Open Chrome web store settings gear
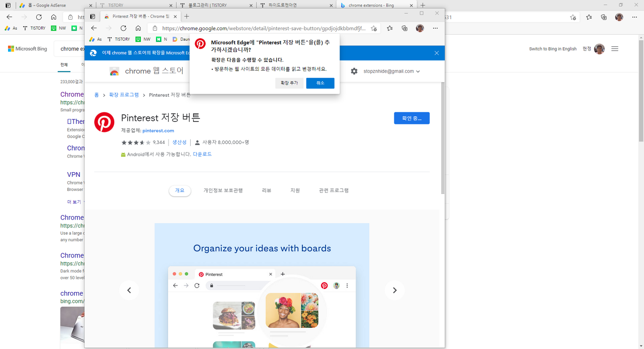Image resolution: width=644 pixels, height=349 pixels. 354,71
